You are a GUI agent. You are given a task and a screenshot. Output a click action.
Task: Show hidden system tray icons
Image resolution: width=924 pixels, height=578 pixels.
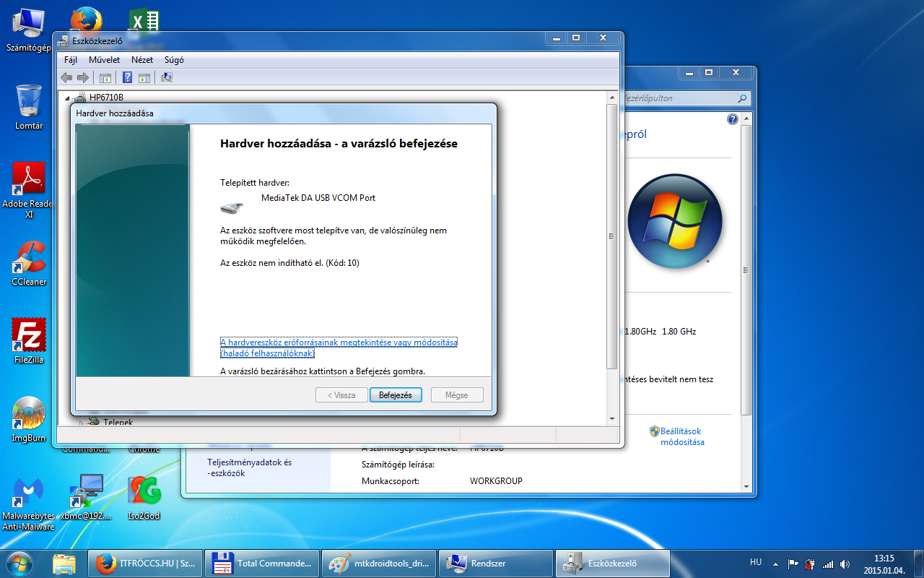775,564
